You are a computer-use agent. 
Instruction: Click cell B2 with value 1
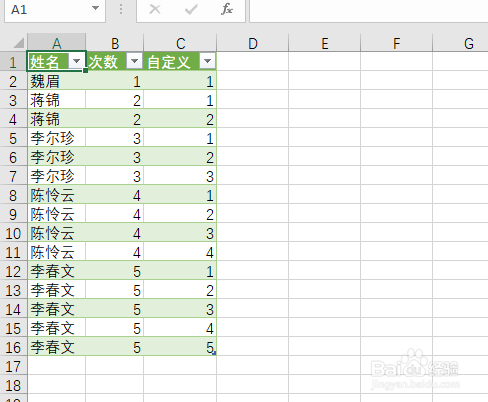[115, 81]
